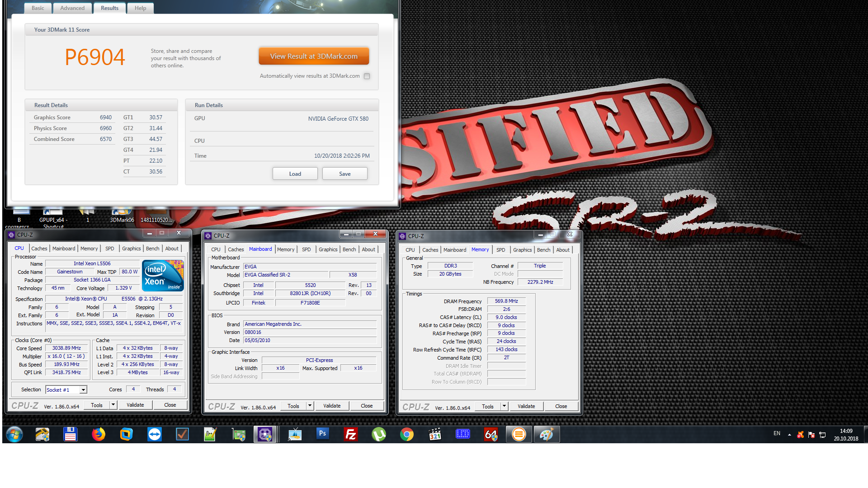Click the Save button in Run Details

pyautogui.click(x=344, y=174)
